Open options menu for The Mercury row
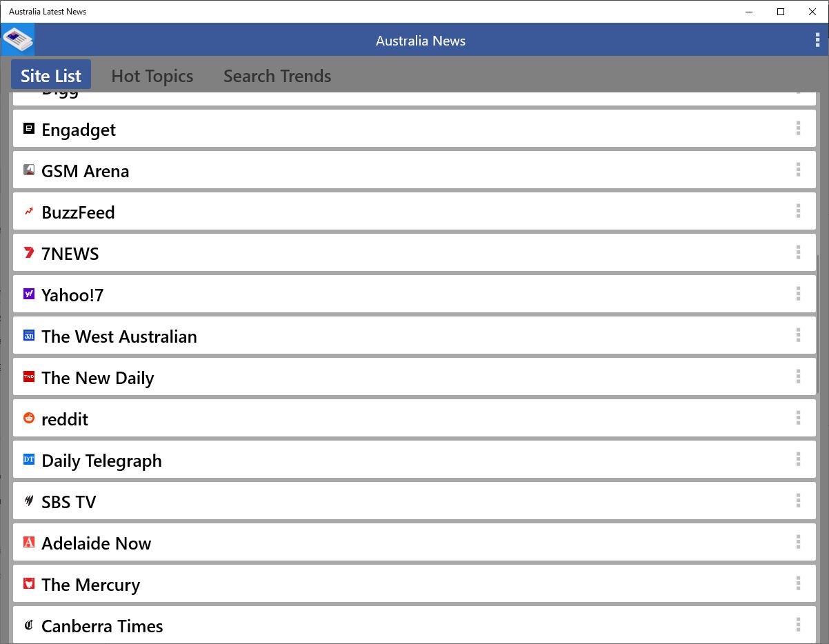The width and height of the screenshot is (829, 644). point(798,583)
